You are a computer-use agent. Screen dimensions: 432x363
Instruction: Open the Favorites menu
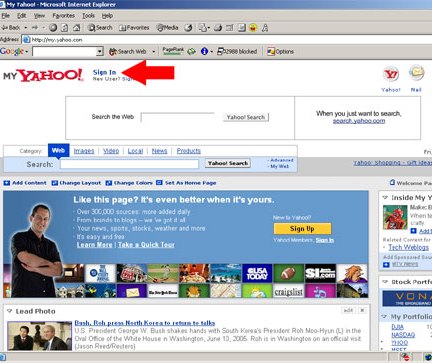(x=63, y=16)
